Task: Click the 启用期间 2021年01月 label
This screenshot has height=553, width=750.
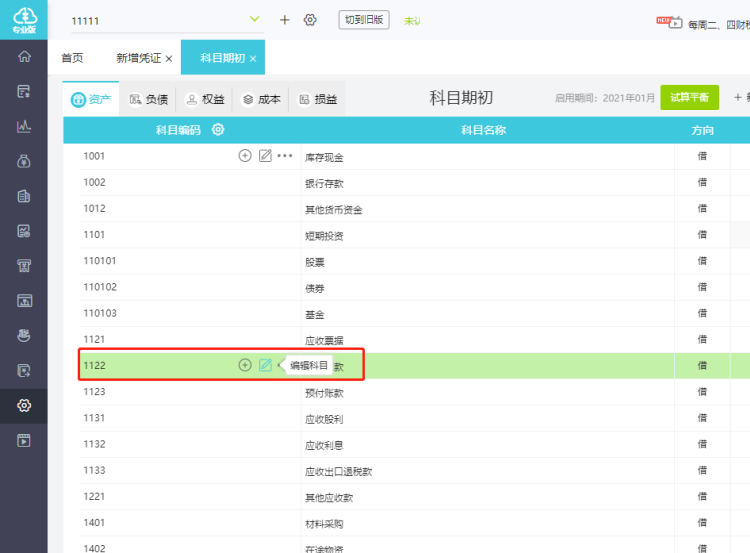Action: tap(605, 98)
